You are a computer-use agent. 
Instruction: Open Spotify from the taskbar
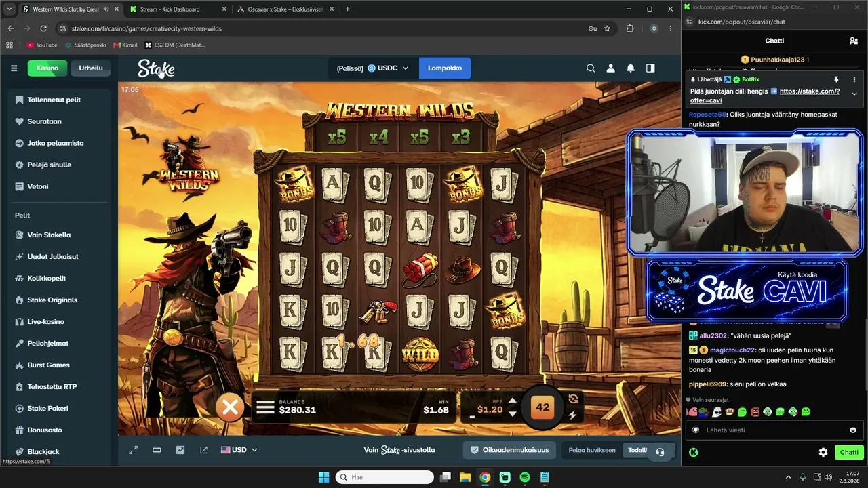click(x=525, y=477)
